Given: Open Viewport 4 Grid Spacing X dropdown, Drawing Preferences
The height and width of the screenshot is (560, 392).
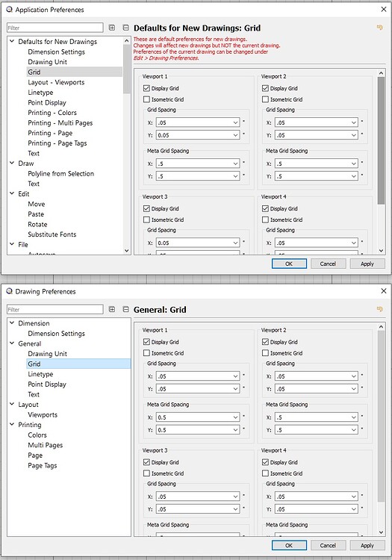Looking at the screenshot, I should tap(354, 497).
